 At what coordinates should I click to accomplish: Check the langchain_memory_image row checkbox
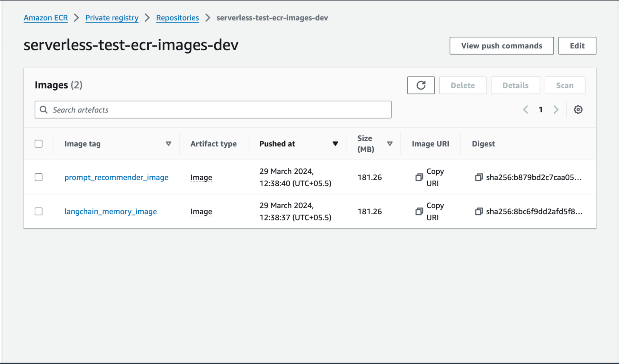39,211
